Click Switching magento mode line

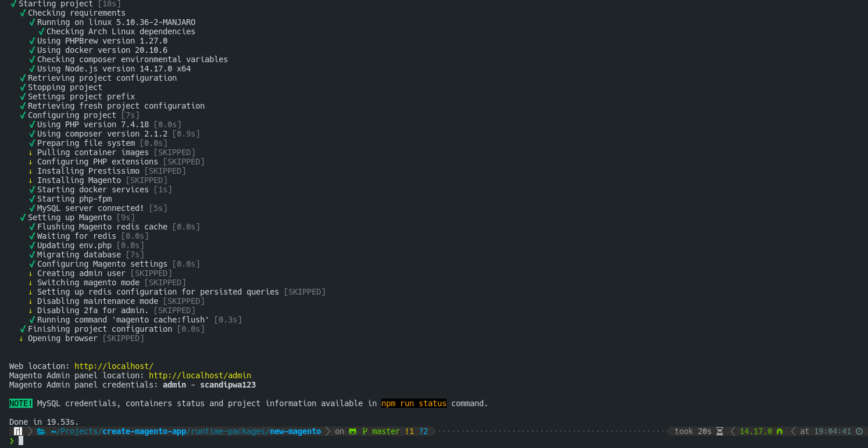click(112, 282)
